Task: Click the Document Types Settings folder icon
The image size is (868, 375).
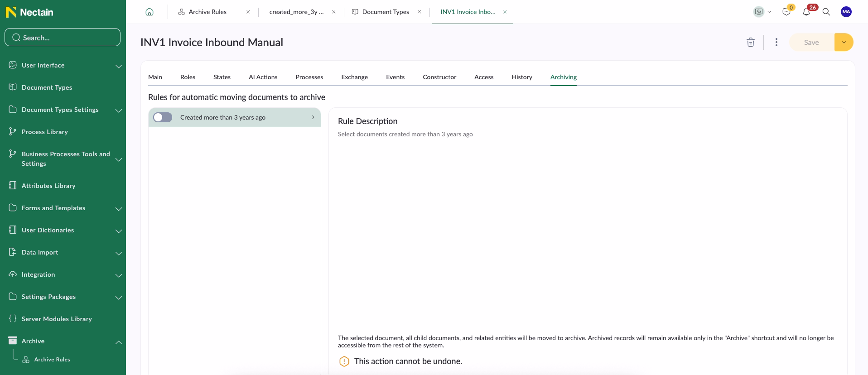Action: coord(13,109)
